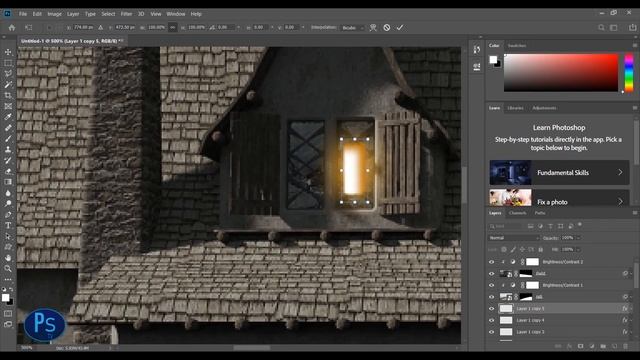The height and width of the screenshot is (360, 640).
Task: Open the Interpolation Bicubic dropdown
Action: point(353,28)
